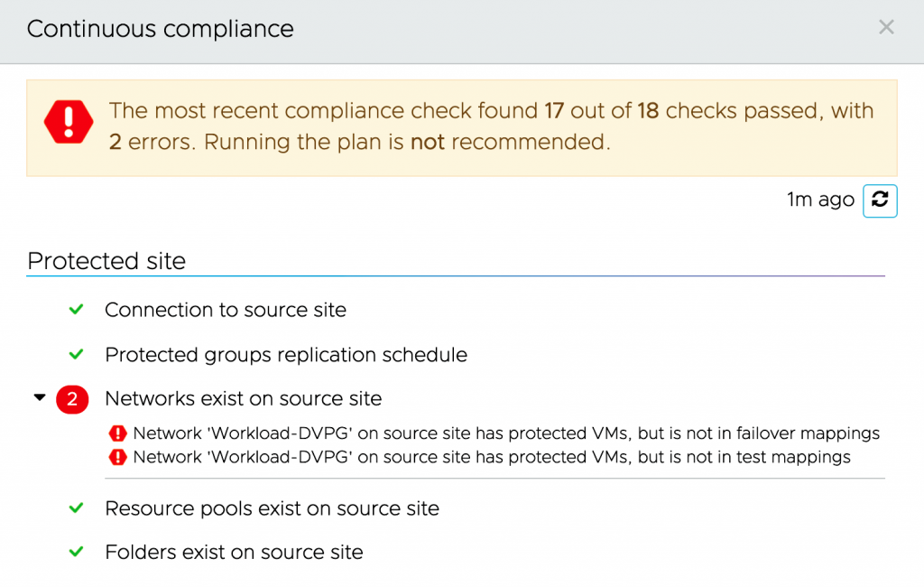This screenshot has height=587, width=924.
Task: Click green checkmark beside replication schedule
Action: coord(77,354)
